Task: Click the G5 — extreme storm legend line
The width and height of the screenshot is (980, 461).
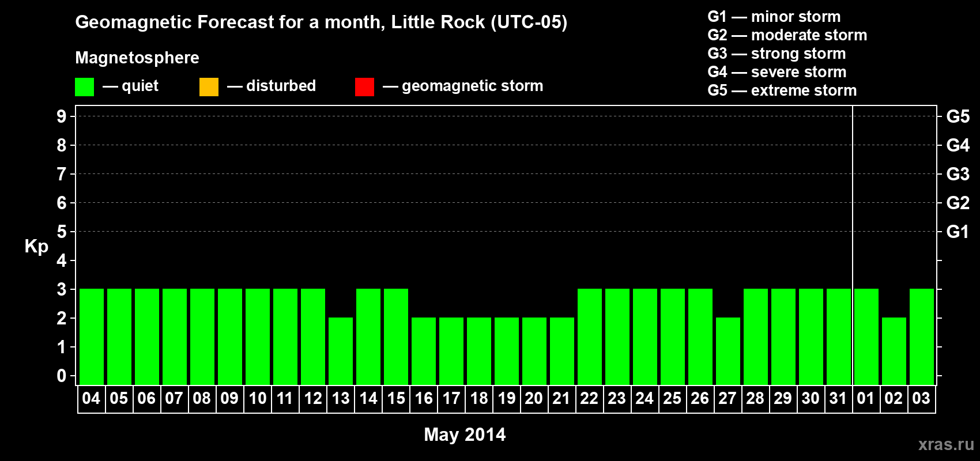Action: pos(782,90)
